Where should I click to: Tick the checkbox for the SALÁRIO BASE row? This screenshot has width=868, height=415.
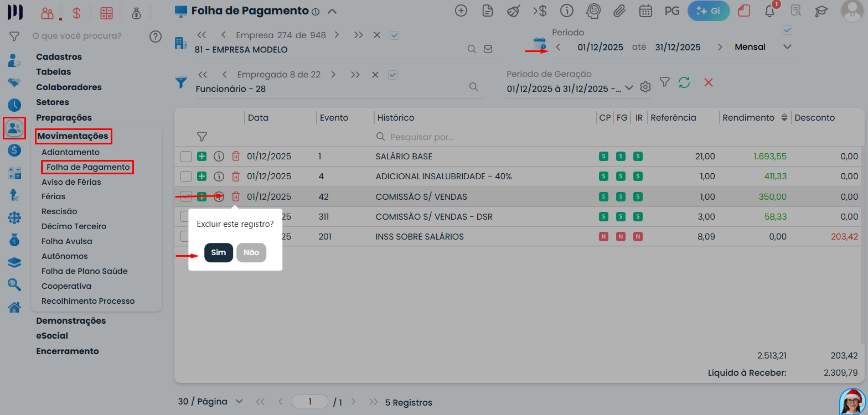coord(186,157)
